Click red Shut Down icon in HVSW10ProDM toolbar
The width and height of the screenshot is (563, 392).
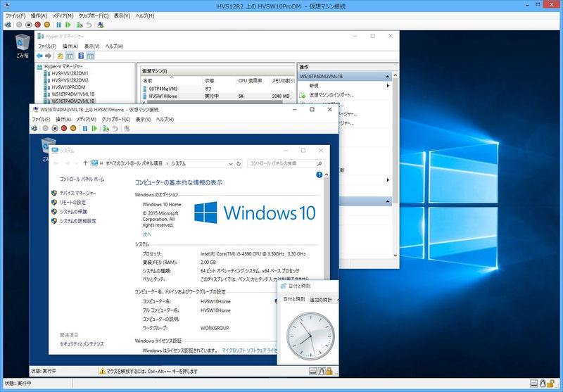coord(38,25)
